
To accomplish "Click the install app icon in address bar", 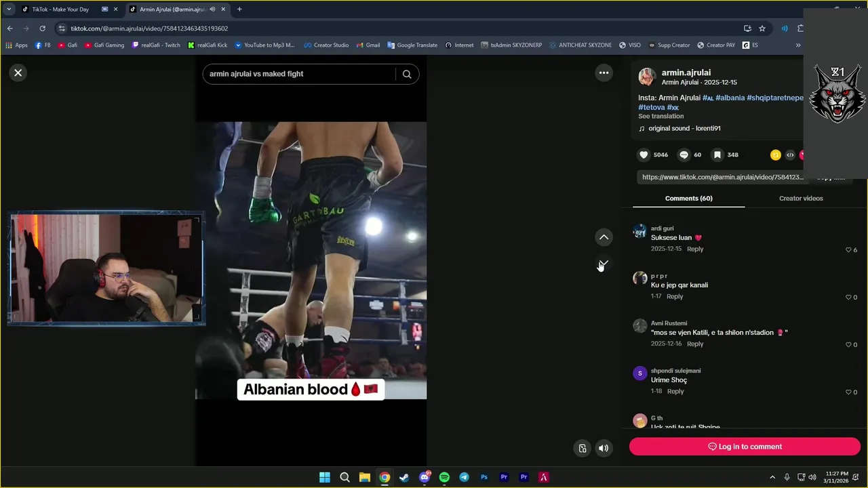I will tap(747, 28).
